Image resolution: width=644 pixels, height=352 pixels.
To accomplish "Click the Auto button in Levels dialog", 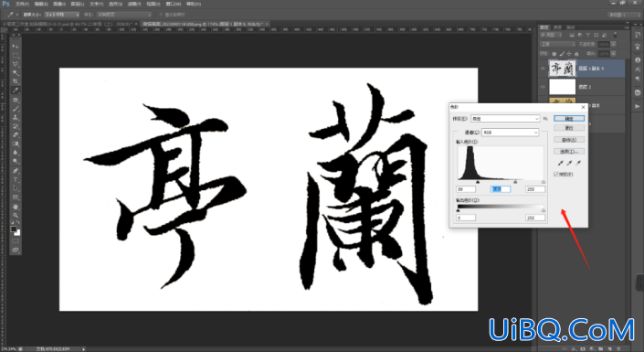I will click(x=569, y=140).
